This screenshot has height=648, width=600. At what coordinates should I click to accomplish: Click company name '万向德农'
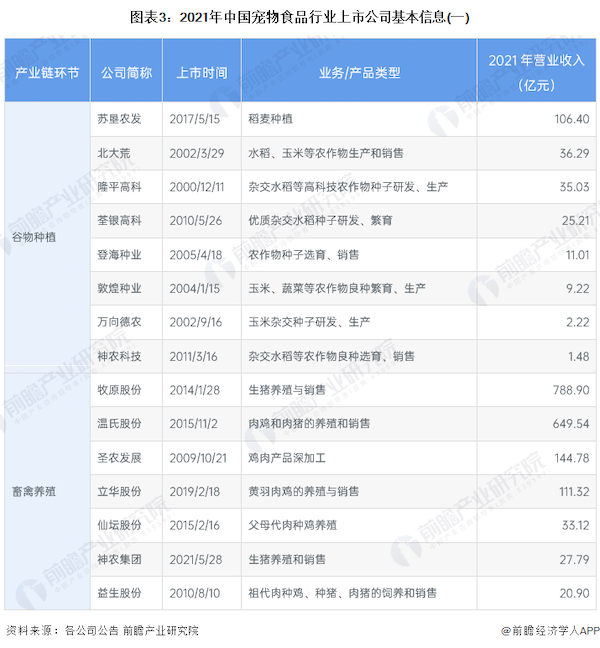[119, 322]
